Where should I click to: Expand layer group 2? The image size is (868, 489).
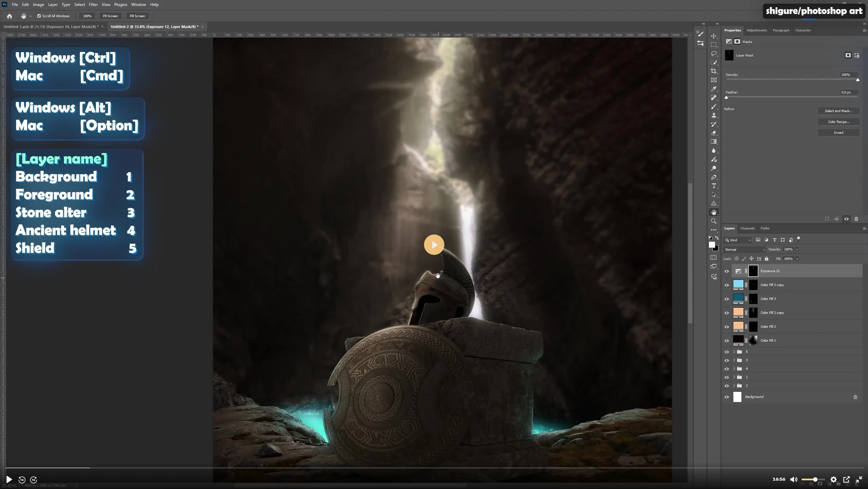(x=734, y=386)
